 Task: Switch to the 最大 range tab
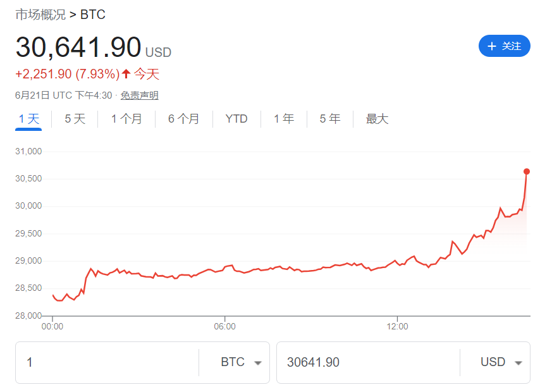point(377,119)
